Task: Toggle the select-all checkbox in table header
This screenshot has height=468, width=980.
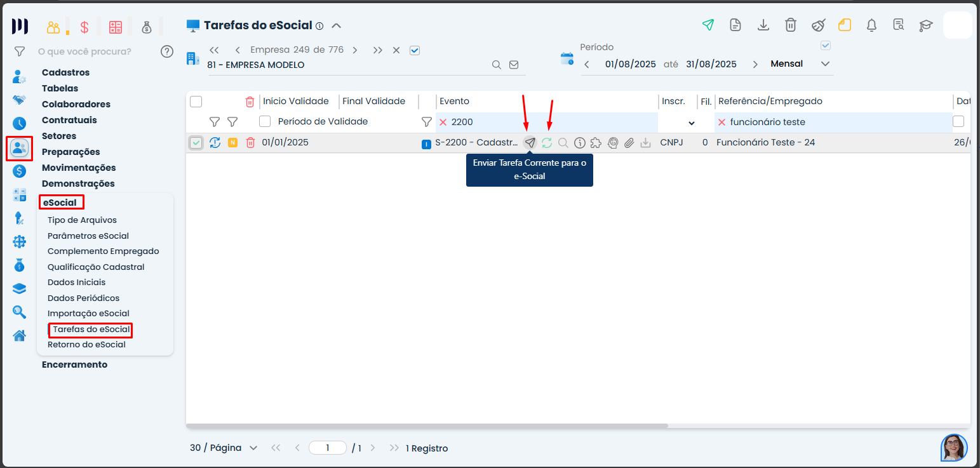Action: coord(196,102)
